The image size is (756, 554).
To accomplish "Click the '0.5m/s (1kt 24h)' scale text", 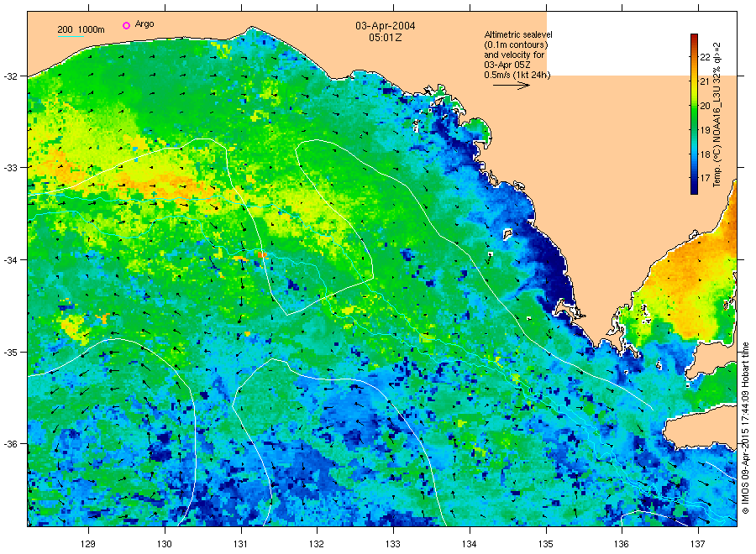I will point(517,75).
